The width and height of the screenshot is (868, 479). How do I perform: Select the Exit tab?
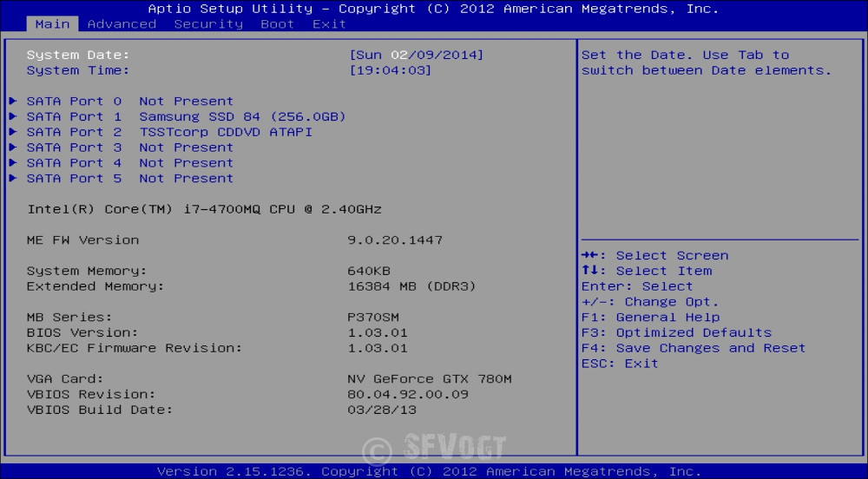(x=329, y=24)
